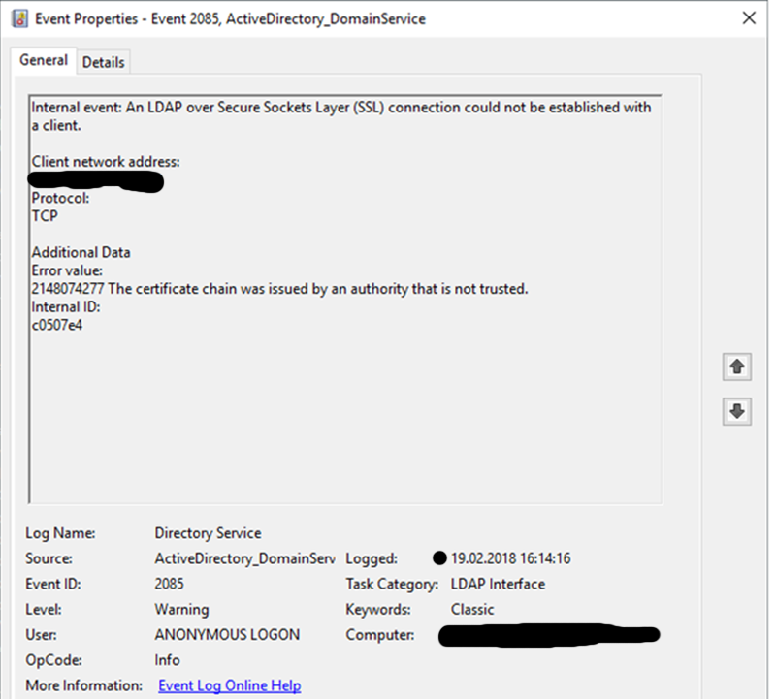Click the Event Properties title bar icon
Image resolution: width=776 pixels, height=700 pixels.
click(19, 18)
